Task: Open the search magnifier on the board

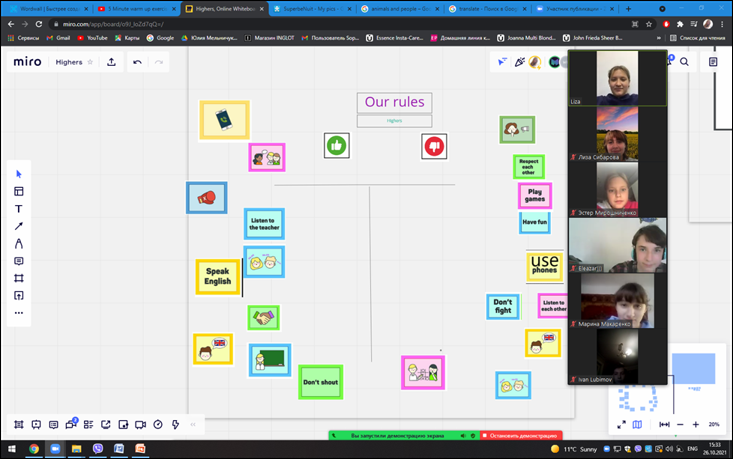Action: [685, 62]
